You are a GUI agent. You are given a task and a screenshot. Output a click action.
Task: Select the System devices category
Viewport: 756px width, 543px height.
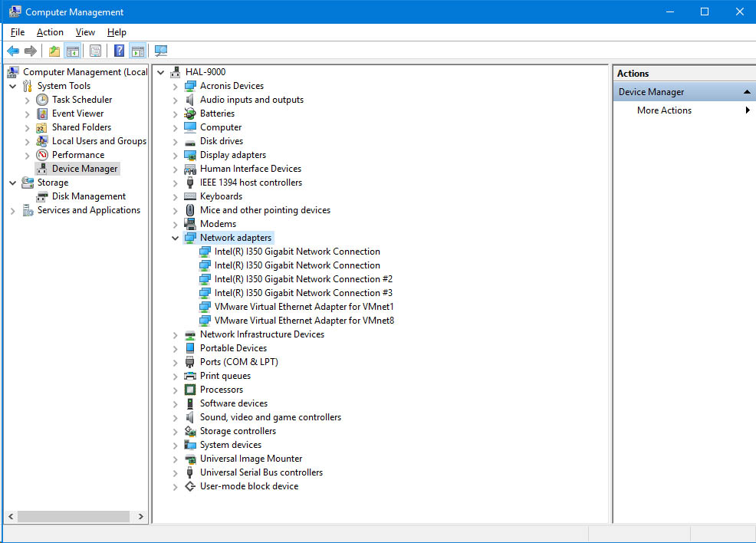point(231,445)
